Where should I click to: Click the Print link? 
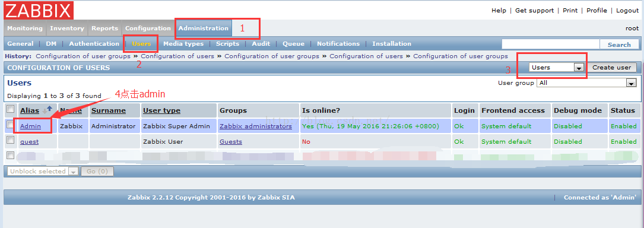point(570,10)
